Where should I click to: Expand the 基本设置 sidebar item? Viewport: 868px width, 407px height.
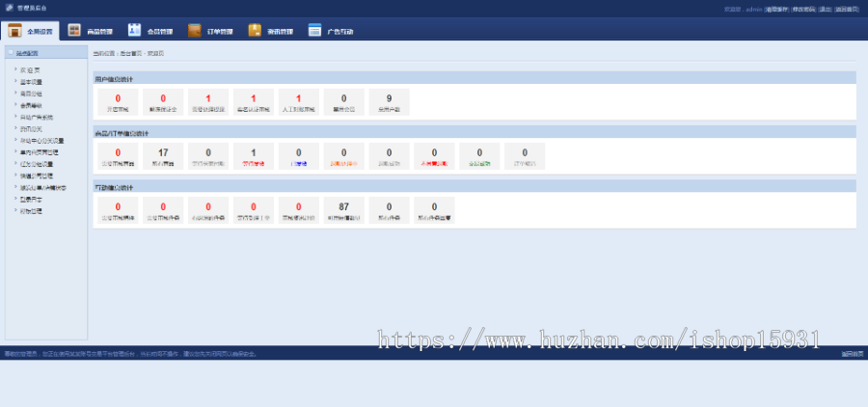tap(31, 82)
